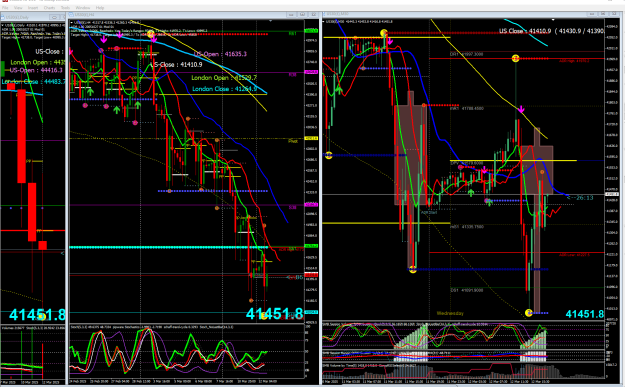Minimize the Daily chart window

tap(54, 17)
